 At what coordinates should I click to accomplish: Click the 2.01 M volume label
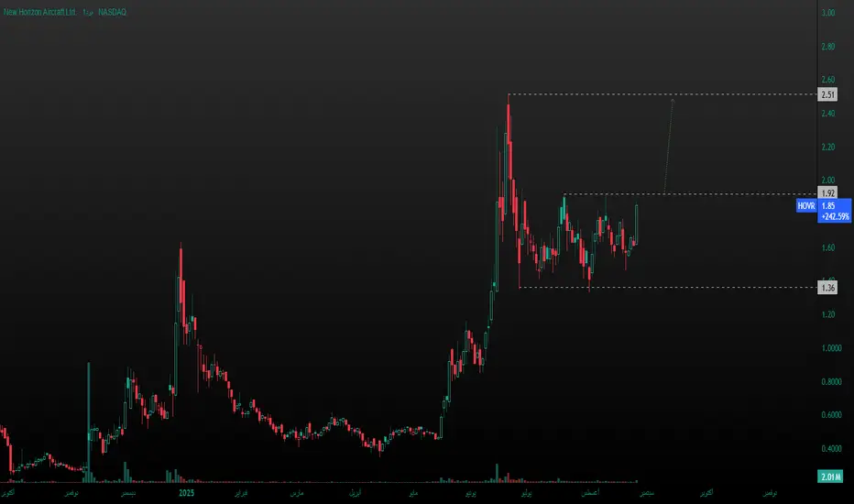click(830, 477)
